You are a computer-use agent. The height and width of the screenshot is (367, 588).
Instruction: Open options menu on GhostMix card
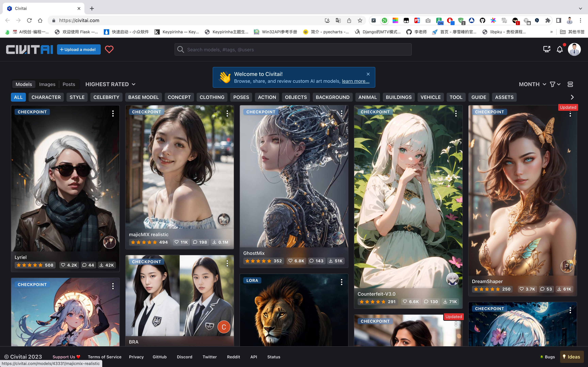(x=342, y=113)
